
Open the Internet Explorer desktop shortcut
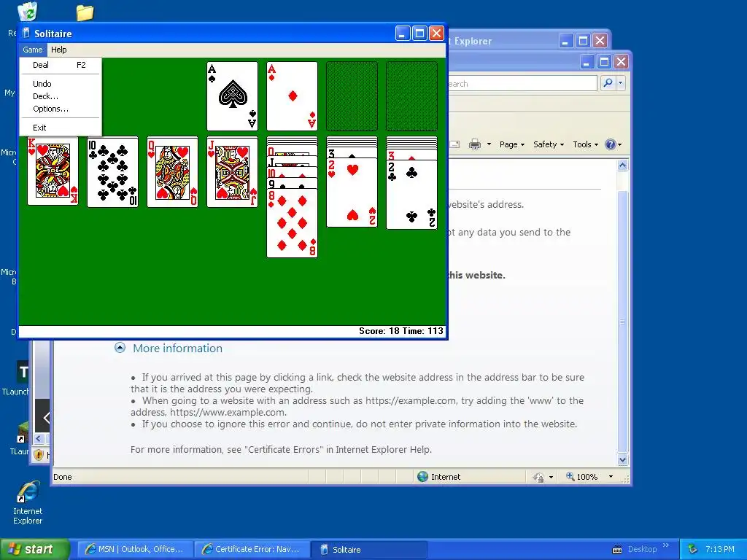pos(28,503)
